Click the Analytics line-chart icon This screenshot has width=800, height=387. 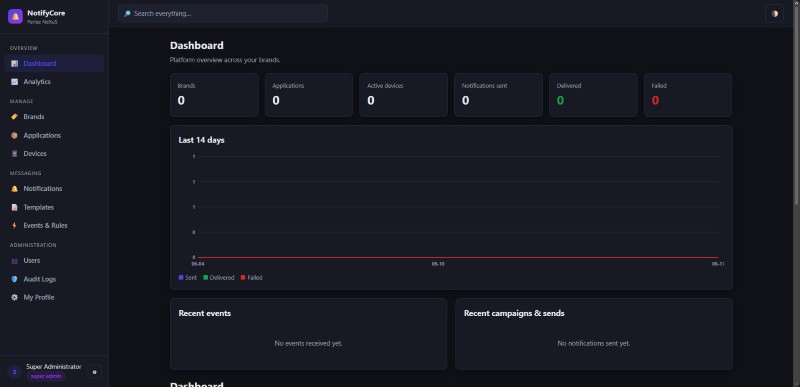pyautogui.click(x=14, y=82)
